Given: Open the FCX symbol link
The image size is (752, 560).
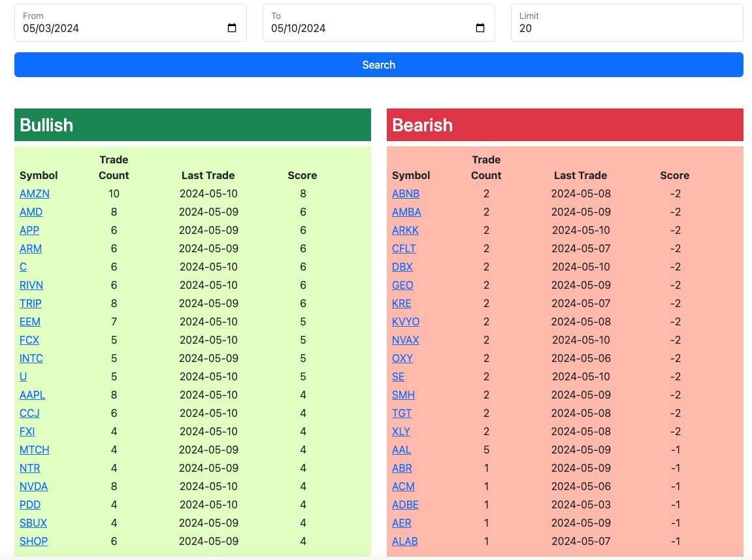Looking at the screenshot, I should tap(29, 340).
